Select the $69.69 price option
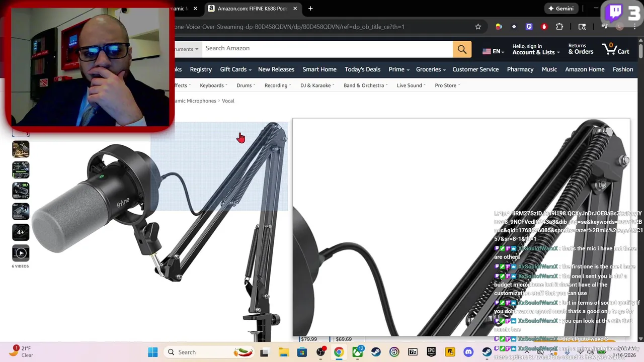Image resolution: width=644 pixels, height=362 pixels. tap(344, 339)
